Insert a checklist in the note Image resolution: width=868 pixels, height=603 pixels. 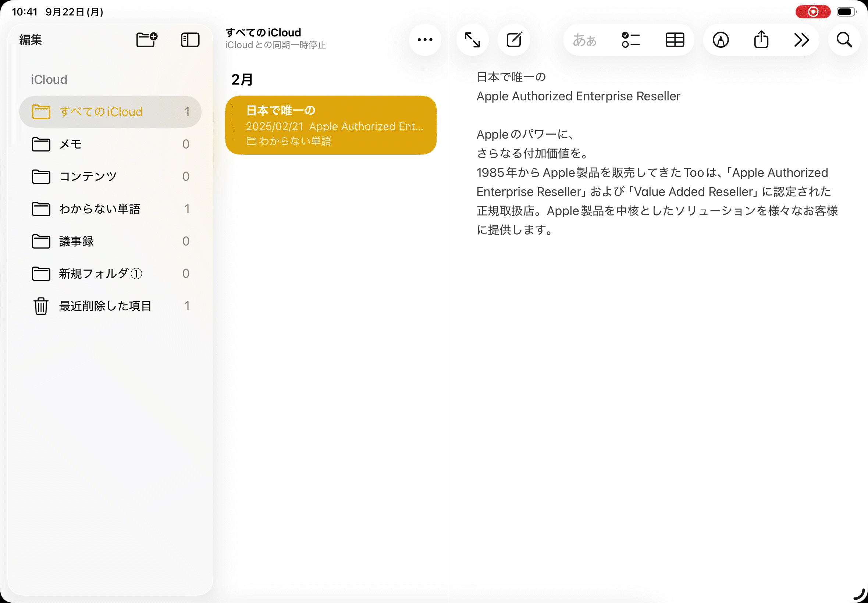[631, 40]
